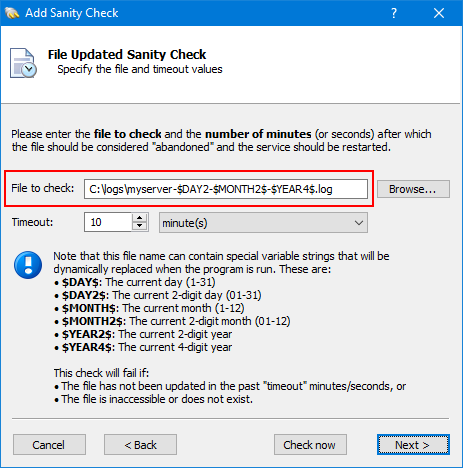This screenshot has height=468, width=463.
Task: Close the Add Sanity Check dialog
Action: click(x=439, y=13)
